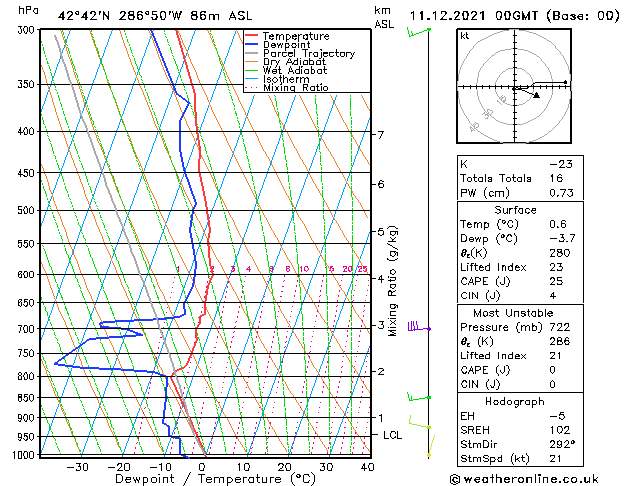Click the 'kt' label in the hodograph
629x486 pixels.
[465, 36]
